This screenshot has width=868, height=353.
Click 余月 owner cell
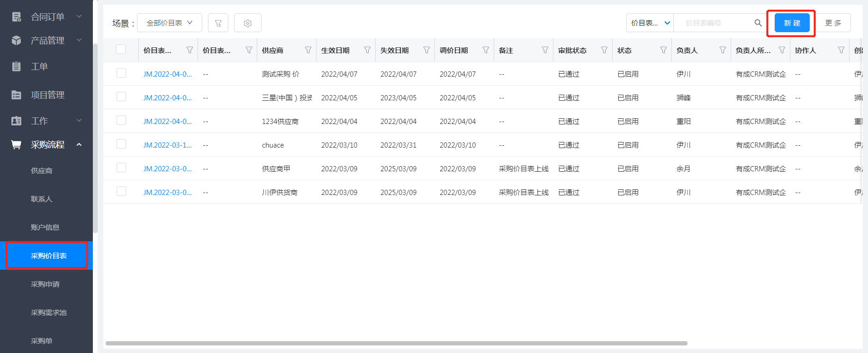pyautogui.click(x=684, y=169)
